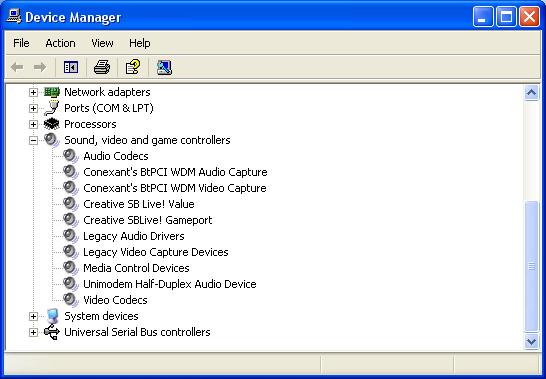
Task: Select Conexant's BtPCI WDM Audio Capture text
Action: click(x=176, y=172)
